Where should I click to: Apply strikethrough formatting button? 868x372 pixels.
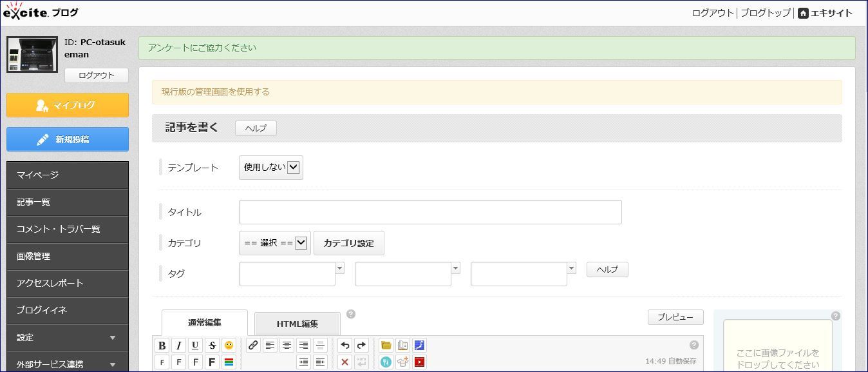(212, 346)
